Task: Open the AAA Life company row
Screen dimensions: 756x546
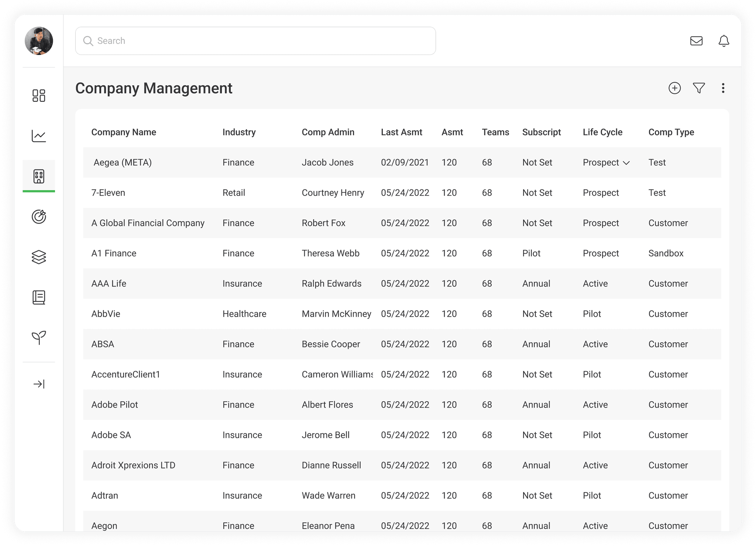Action: pyautogui.click(x=109, y=284)
